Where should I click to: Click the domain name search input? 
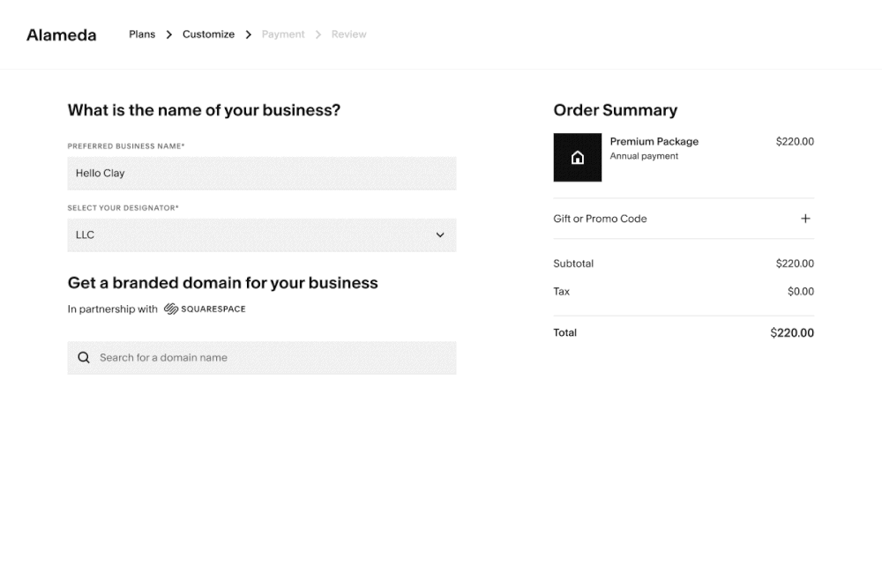click(x=262, y=357)
